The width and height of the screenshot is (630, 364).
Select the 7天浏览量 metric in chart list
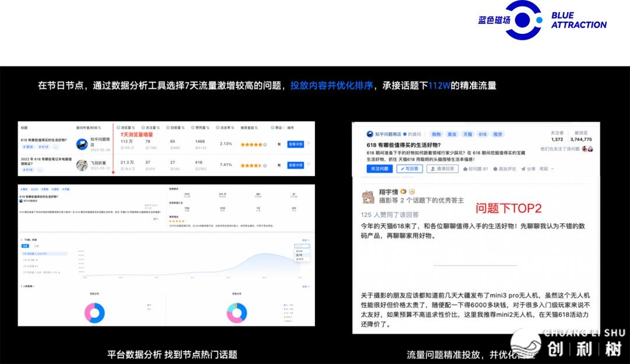44,254
